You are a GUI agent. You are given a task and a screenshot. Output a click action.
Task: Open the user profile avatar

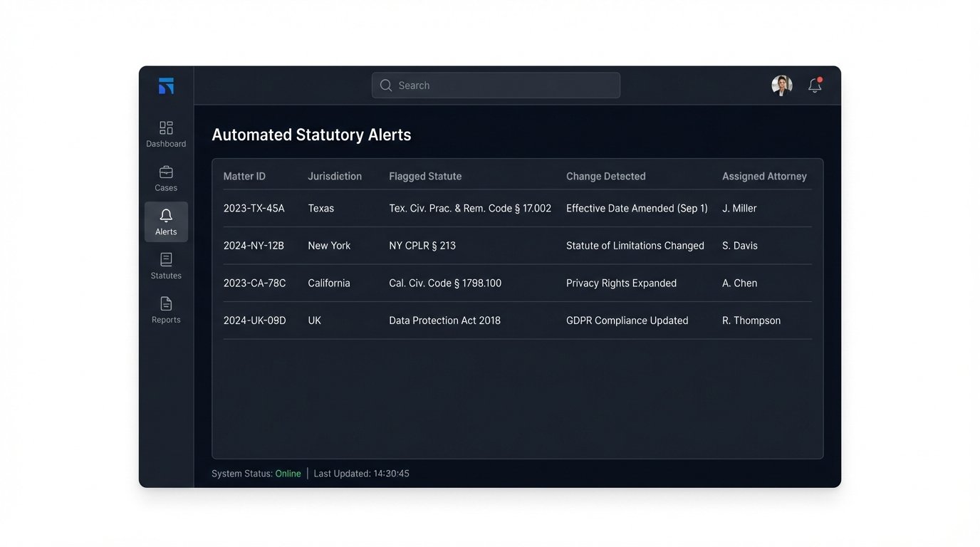click(781, 85)
